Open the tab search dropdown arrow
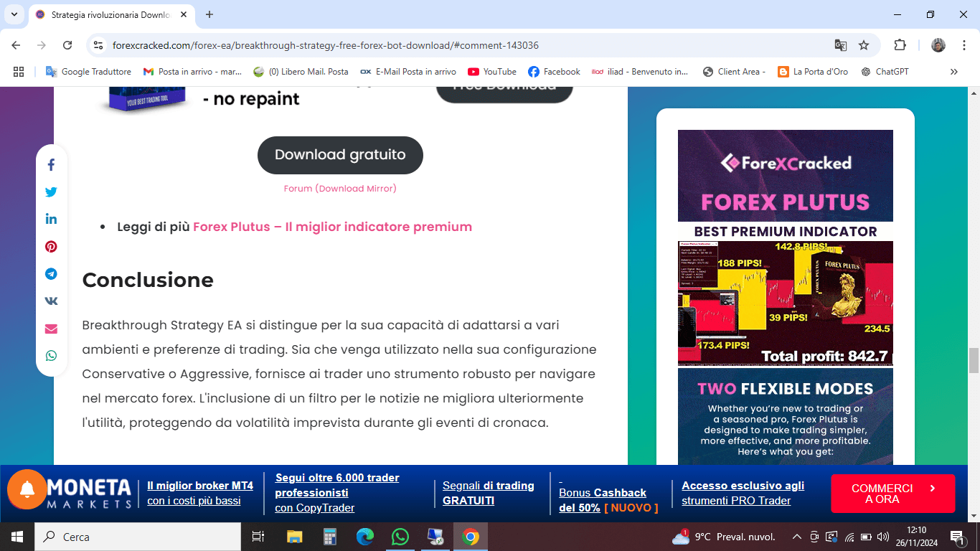980x551 pixels. 14,14
